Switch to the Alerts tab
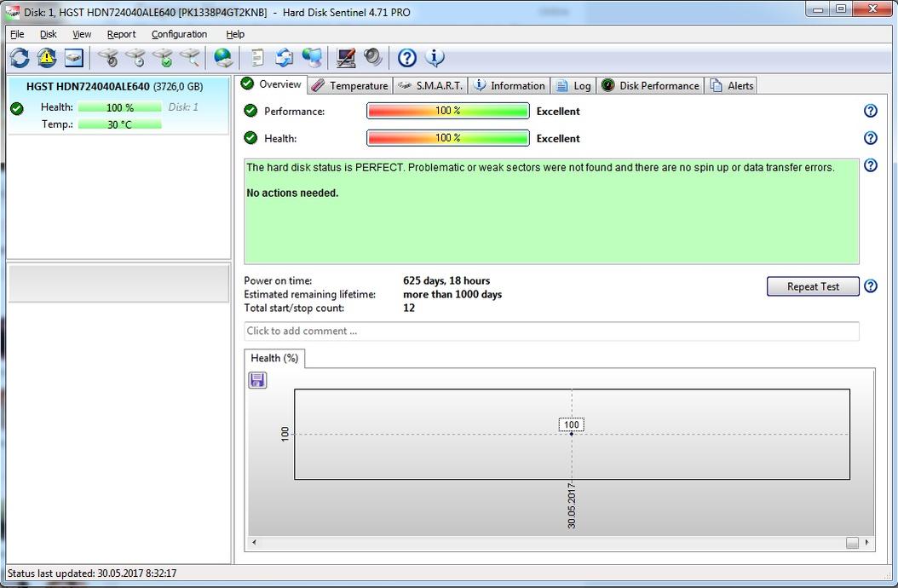The width and height of the screenshot is (898, 588). click(x=731, y=85)
